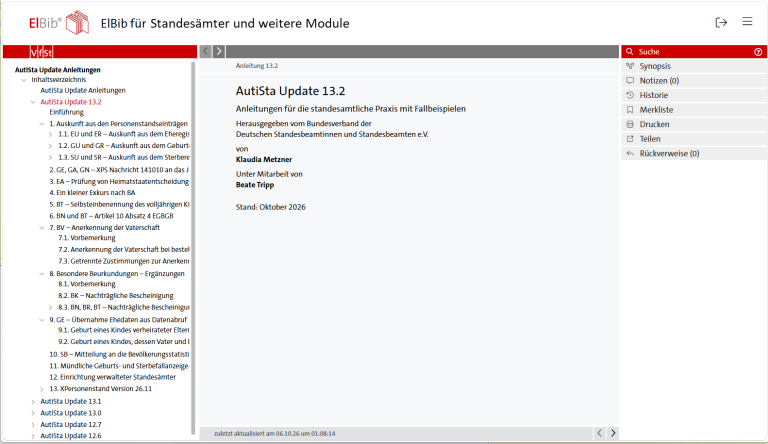The image size is (768, 444).
Task: Open the Notizen (0) panel
Action: point(694,80)
